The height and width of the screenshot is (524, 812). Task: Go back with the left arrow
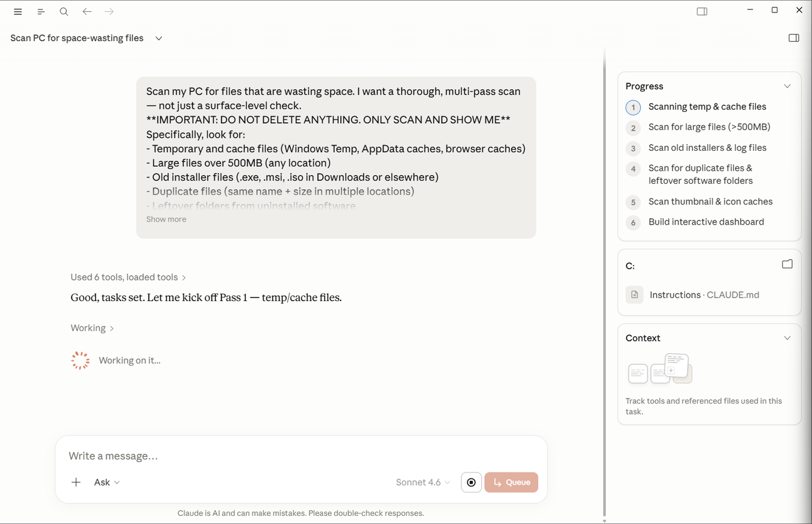point(87,12)
